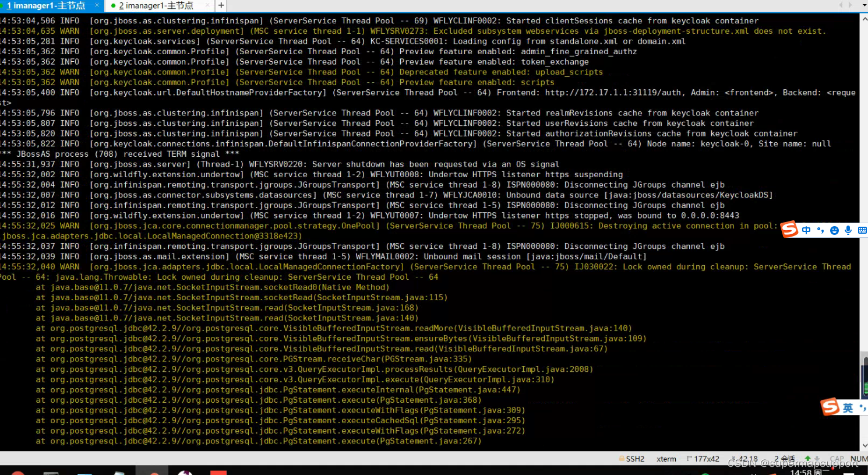Viewport: 868px width, 475px height.
Task: Add a new session tab with plus button
Action: pyautogui.click(x=221, y=6)
